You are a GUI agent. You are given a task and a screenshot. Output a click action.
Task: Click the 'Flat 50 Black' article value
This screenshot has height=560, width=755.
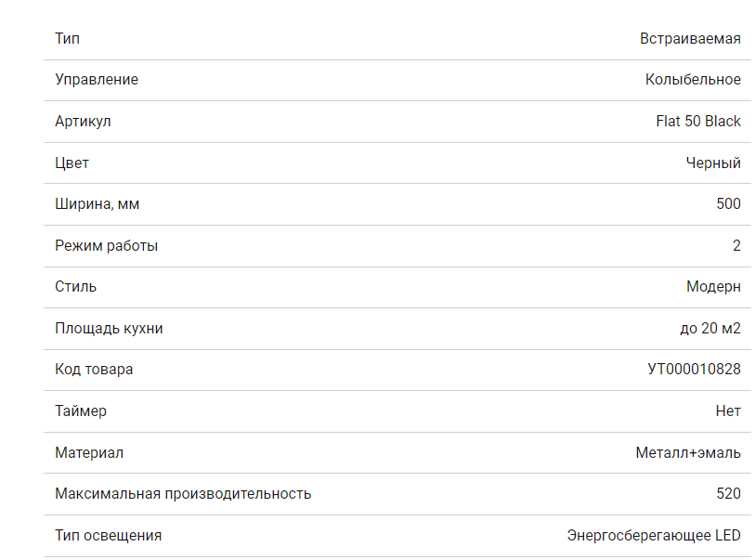697,121
